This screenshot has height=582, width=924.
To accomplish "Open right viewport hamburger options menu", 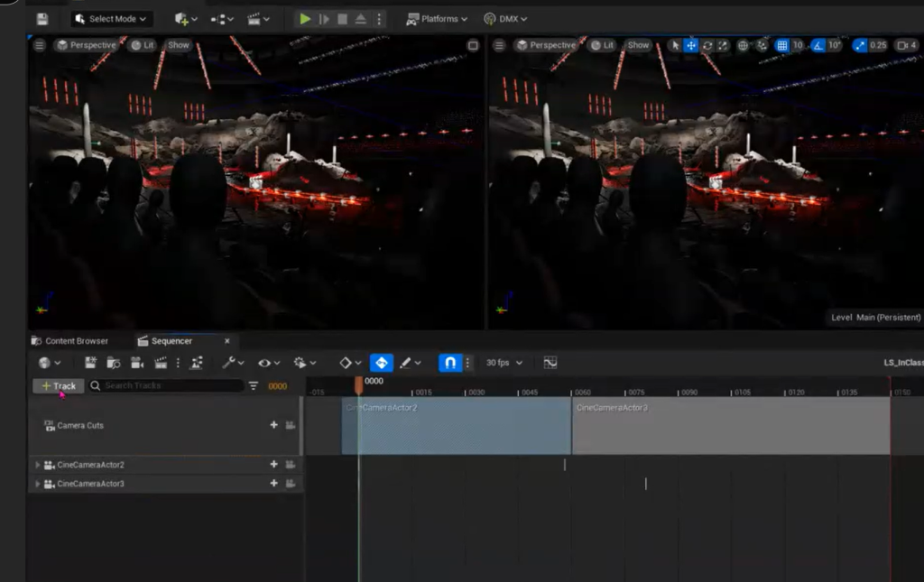I will pos(499,45).
